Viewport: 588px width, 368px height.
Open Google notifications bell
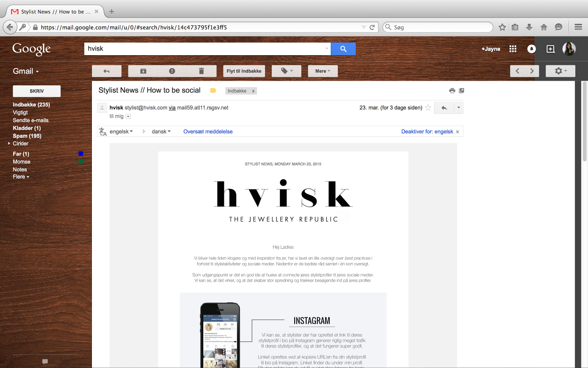tap(531, 49)
